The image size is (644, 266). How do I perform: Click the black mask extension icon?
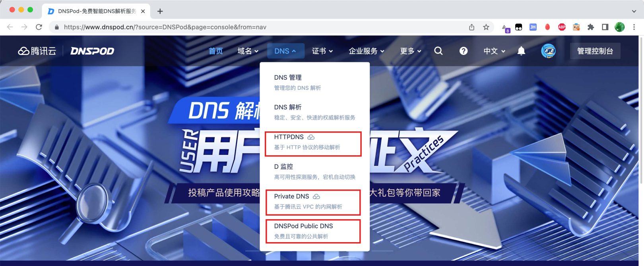tap(518, 27)
